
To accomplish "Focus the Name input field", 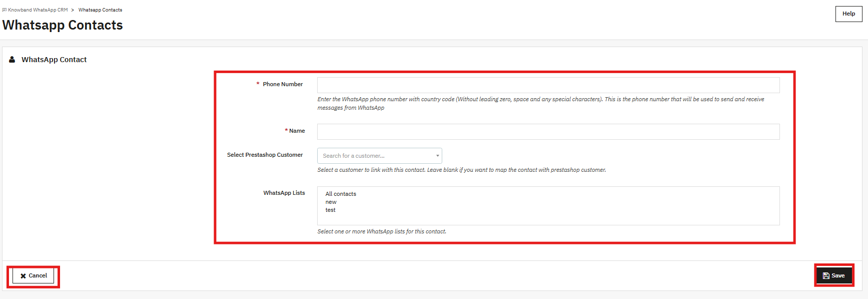I will tap(548, 132).
